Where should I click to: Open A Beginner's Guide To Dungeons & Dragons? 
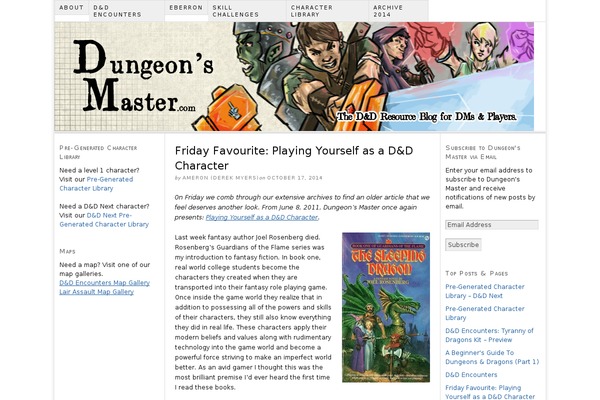pyautogui.click(x=492, y=357)
